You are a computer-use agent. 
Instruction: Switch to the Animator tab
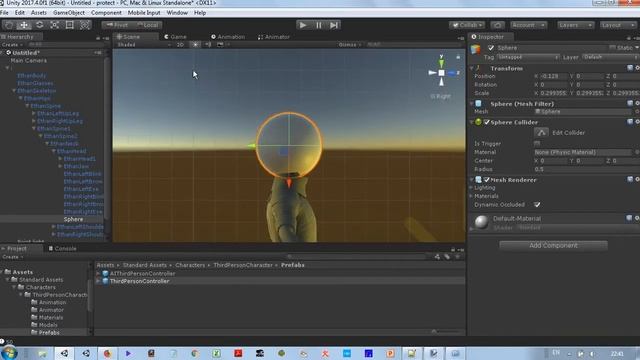click(274, 37)
